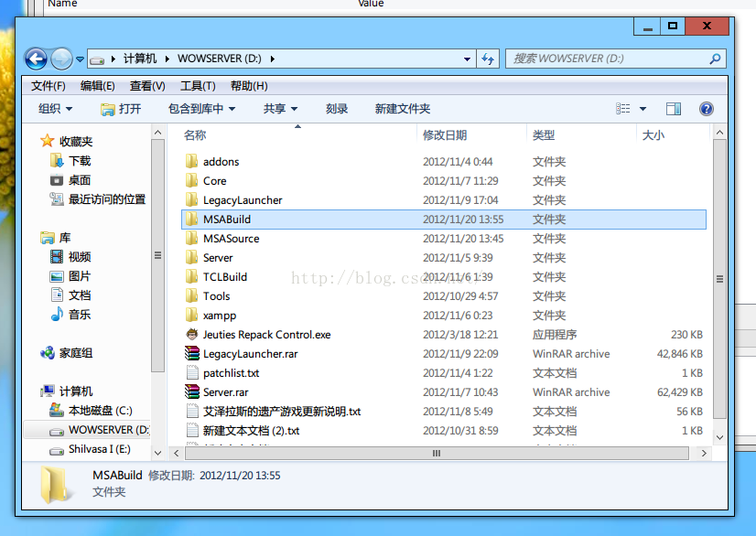Click the search magnifier icon

coord(715,59)
